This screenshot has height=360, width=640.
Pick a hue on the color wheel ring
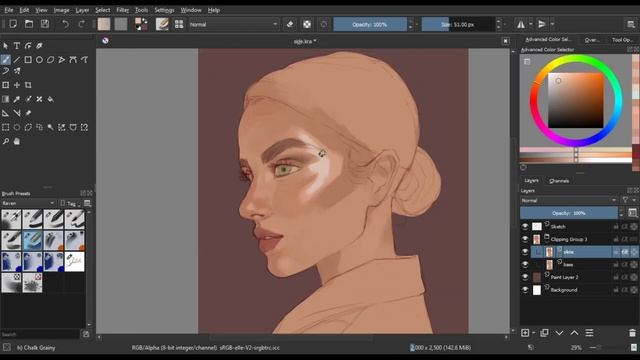[x=576, y=58]
